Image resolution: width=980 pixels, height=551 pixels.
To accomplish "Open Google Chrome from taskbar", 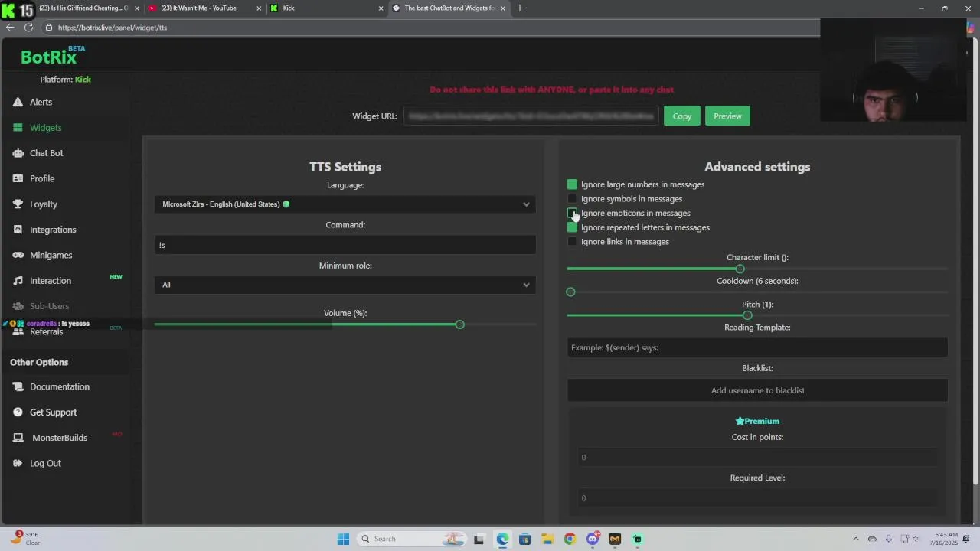I will click(x=570, y=539).
